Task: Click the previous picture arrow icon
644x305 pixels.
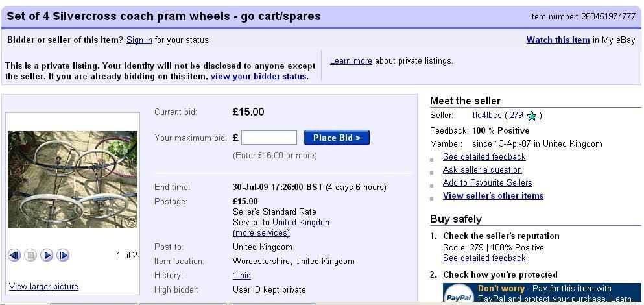Action: tap(14, 255)
